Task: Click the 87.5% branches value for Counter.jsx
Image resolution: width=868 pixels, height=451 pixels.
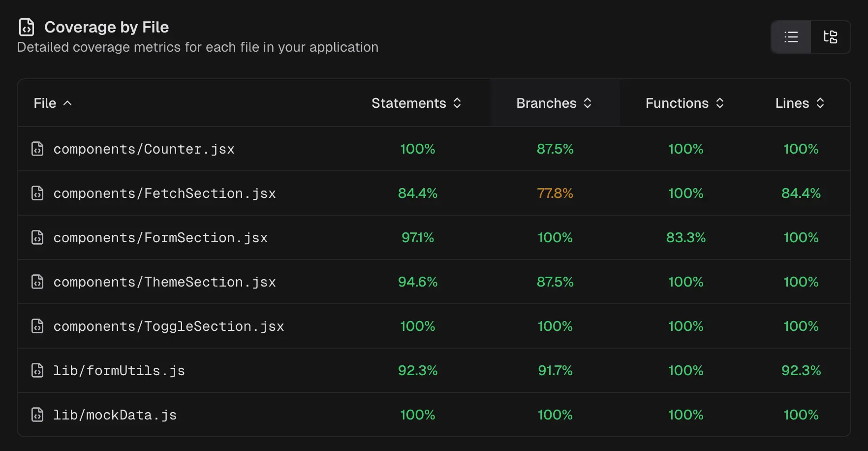Action: tap(555, 149)
